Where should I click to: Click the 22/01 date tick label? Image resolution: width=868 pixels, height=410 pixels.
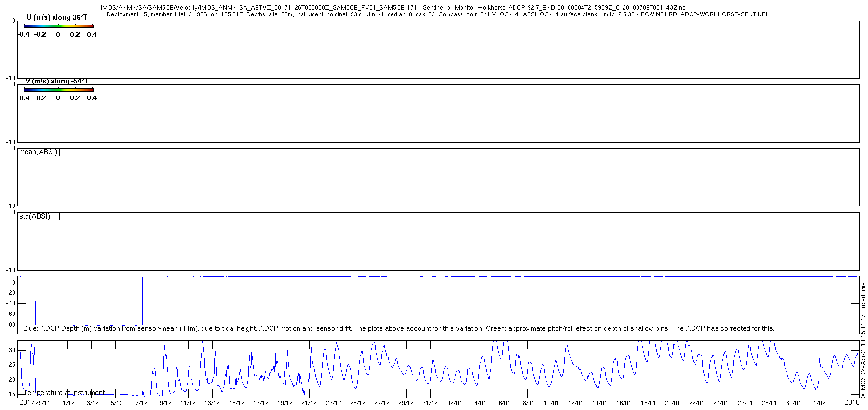click(696, 403)
